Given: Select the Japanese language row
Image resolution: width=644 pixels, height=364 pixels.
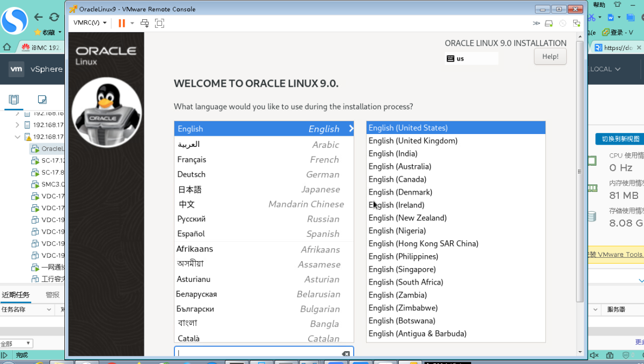Looking at the screenshot, I should (264, 189).
